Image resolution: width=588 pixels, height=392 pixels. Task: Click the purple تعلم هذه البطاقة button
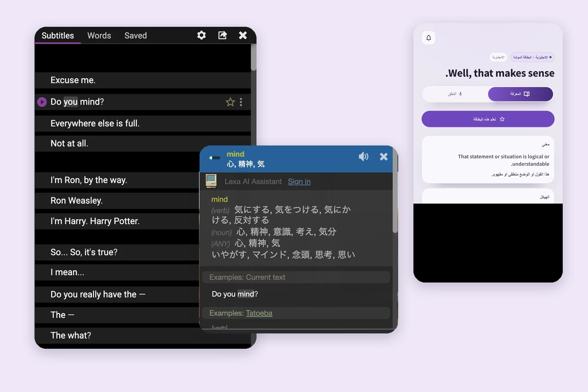(x=488, y=119)
